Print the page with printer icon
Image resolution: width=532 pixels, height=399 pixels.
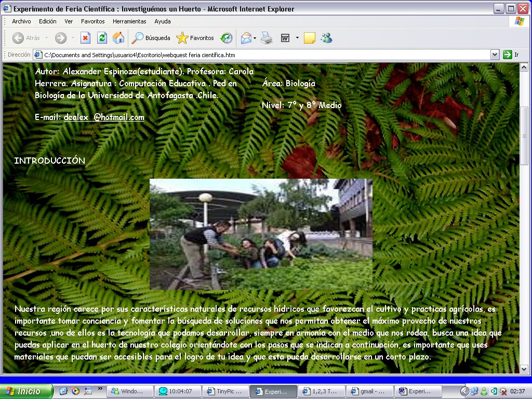(267, 38)
